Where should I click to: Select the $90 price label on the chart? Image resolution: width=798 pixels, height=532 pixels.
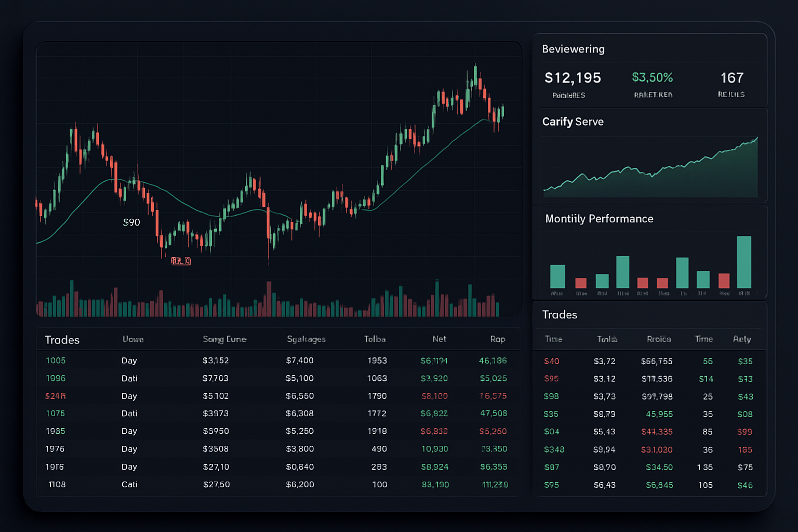click(x=131, y=222)
